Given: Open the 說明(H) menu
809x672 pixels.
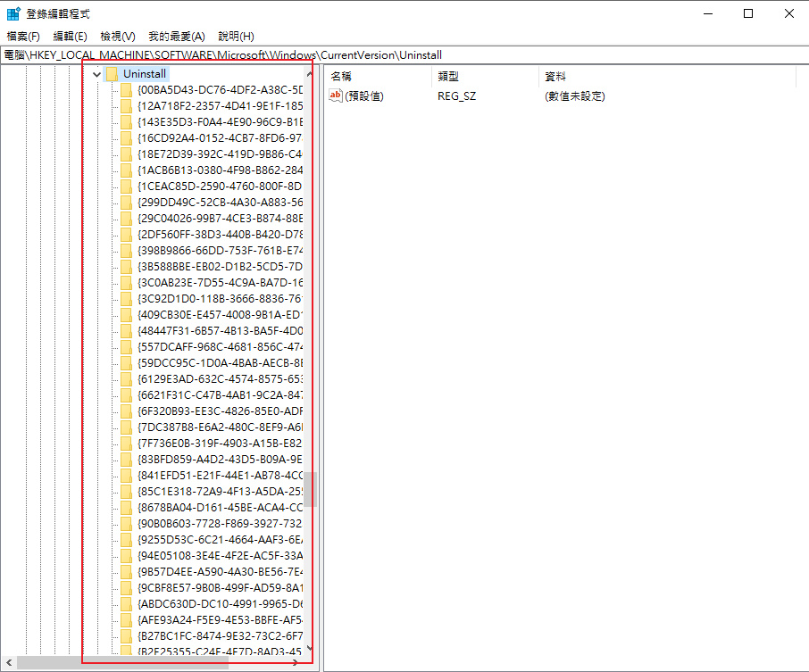Looking at the screenshot, I should pos(236,37).
